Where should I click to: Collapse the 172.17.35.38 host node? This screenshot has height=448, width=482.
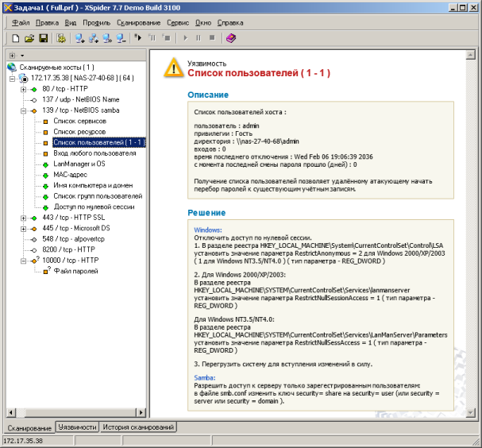coord(12,79)
